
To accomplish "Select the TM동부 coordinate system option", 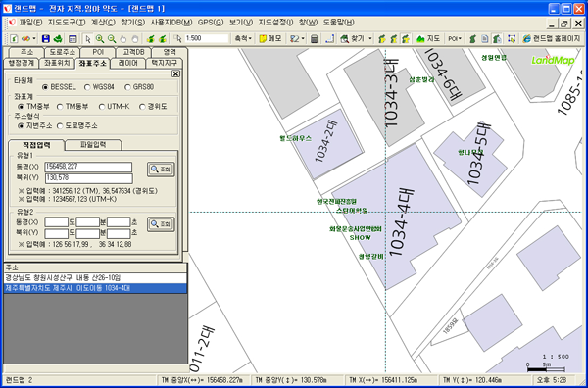I will click(x=73, y=107).
